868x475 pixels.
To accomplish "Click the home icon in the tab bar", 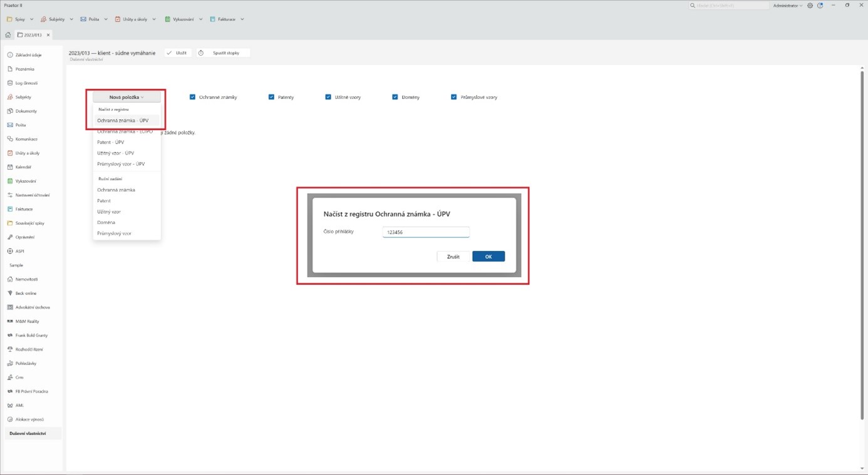I will tap(8, 35).
